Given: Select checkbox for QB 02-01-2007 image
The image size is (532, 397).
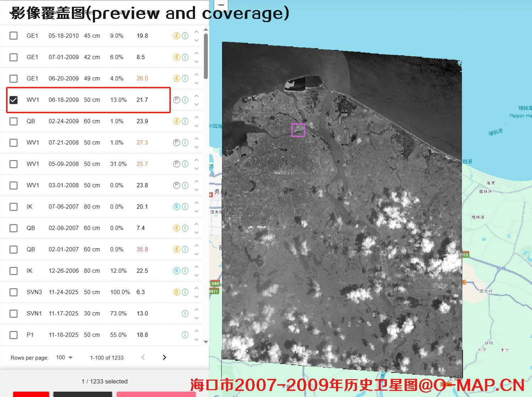Looking at the screenshot, I should (14, 249).
